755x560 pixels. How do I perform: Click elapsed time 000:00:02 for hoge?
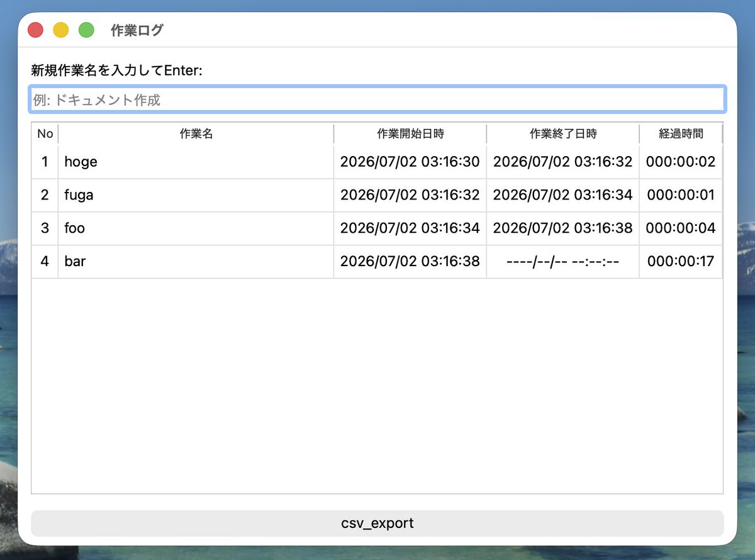click(x=681, y=162)
